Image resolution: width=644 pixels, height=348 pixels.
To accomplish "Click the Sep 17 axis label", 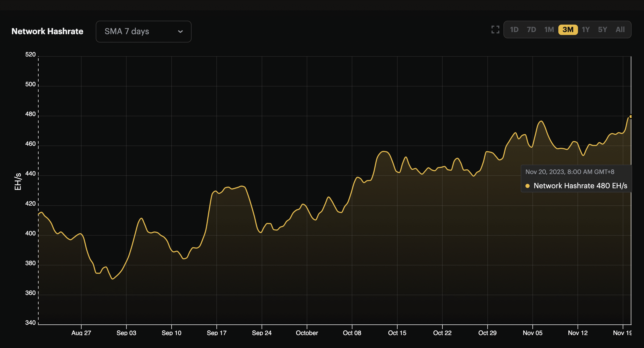I will [x=216, y=333].
